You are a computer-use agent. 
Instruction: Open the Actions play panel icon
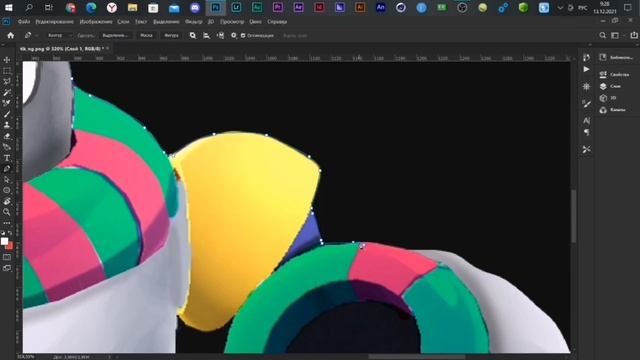point(587,69)
